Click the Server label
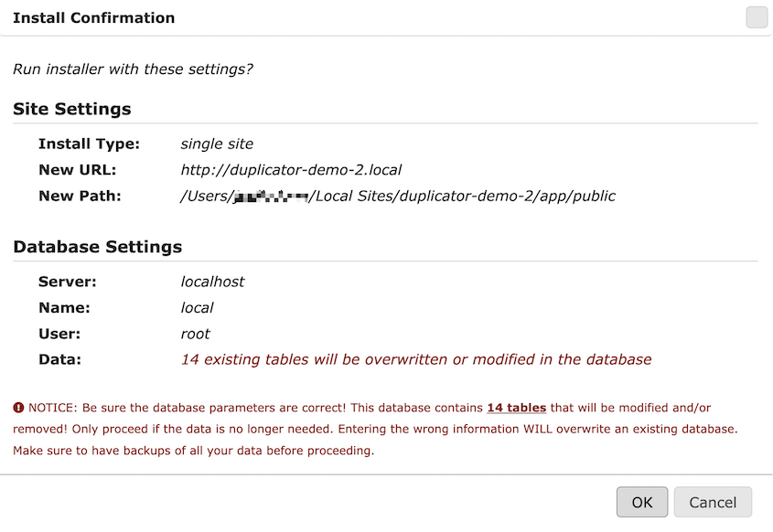The image size is (773, 532). (68, 282)
